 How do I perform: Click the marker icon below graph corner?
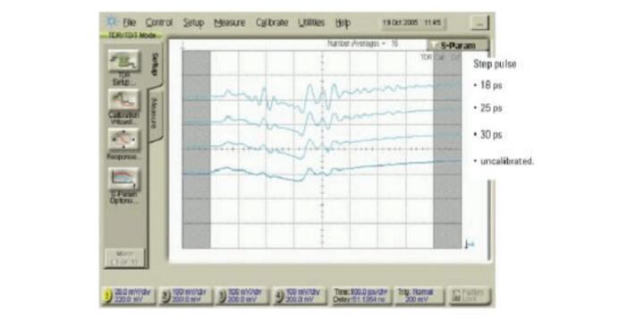(x=469, y=244)
